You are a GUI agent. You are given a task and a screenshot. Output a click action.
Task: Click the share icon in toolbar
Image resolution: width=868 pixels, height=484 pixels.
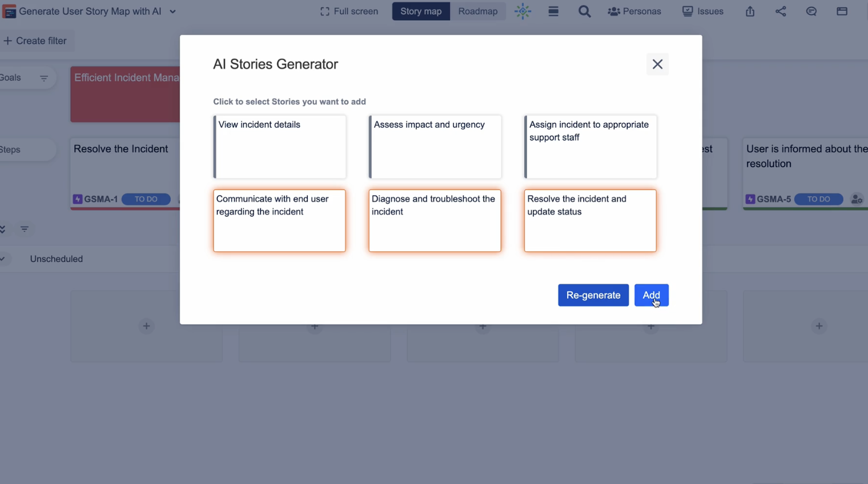point(781,11)
